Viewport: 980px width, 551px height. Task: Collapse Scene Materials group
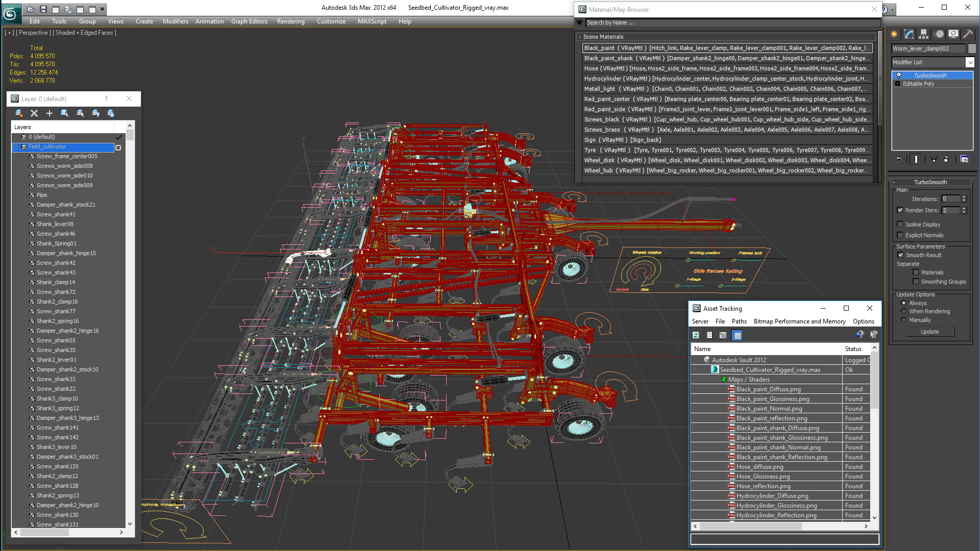tap(580, 37)
